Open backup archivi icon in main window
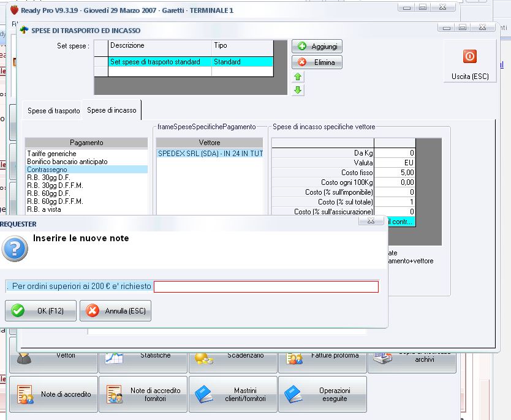The height and width of the screenshot is (420, 511). coord(383,358)
